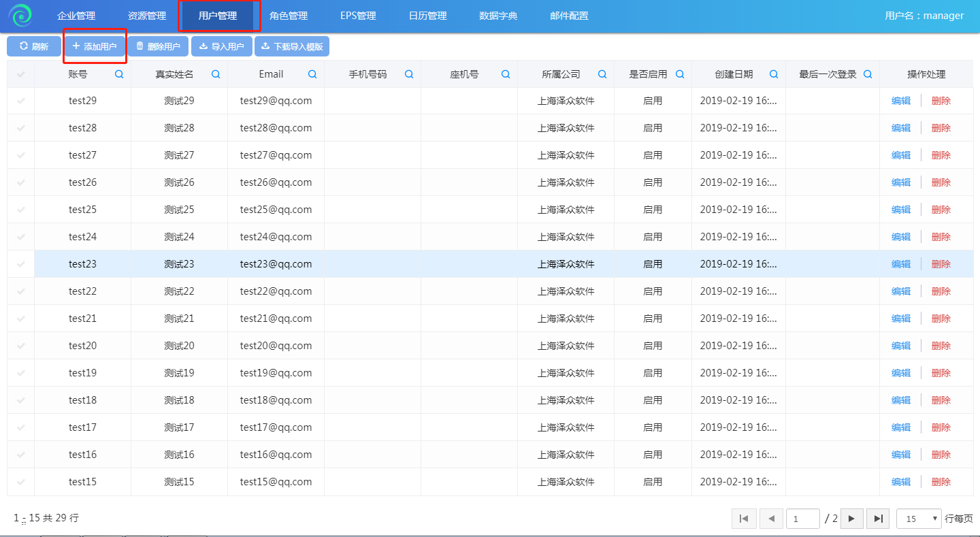Image resolution: width=980 pixels, height=537 pixels.
Task: Click the 下载导入模版 button
Action: click(x=292, y=46)
